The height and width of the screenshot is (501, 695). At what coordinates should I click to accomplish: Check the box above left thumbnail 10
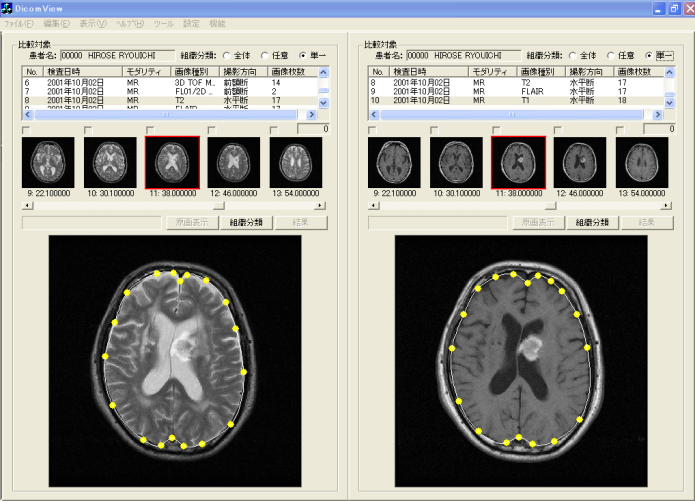coord(88,130)
